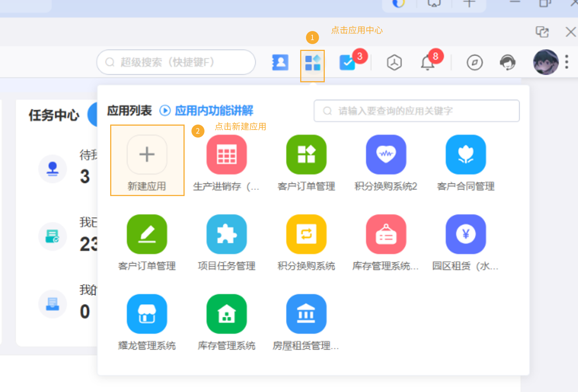Screen dimensions: 578x392
Task: Open the 房屋租赁管理 bank icon app
Action: click(x=306, y=314)
